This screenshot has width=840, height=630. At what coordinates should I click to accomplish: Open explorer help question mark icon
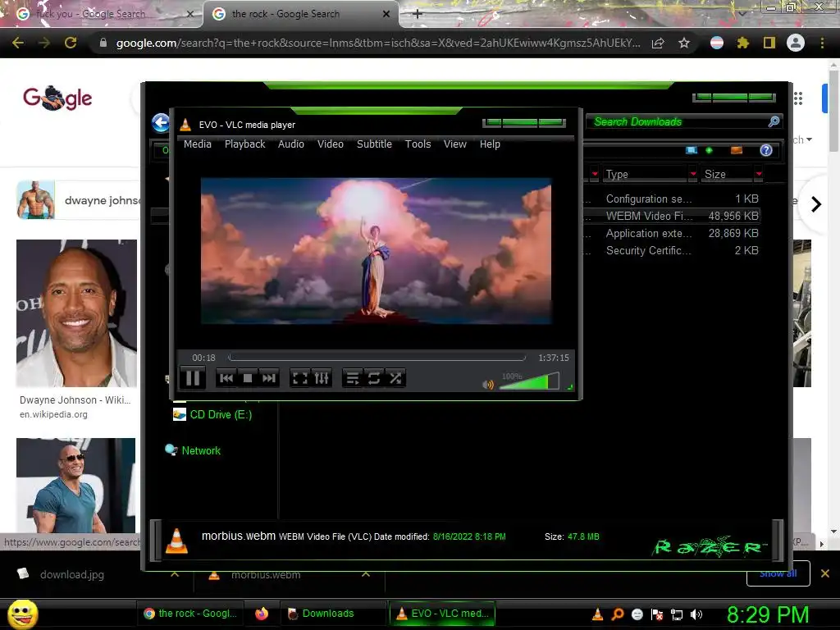click(x=766, y=150)
